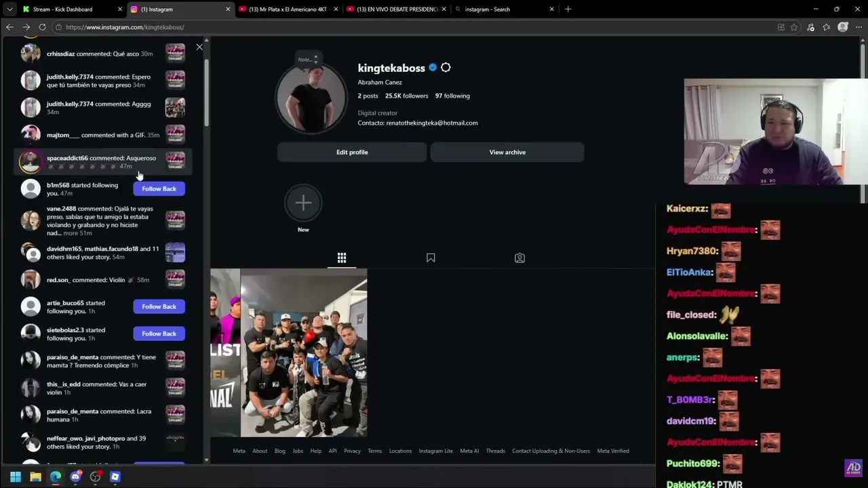Viewport: 868px width, 488px height.
Task: Open the Contact Uploading & Non-Users link
Action: 551,451
